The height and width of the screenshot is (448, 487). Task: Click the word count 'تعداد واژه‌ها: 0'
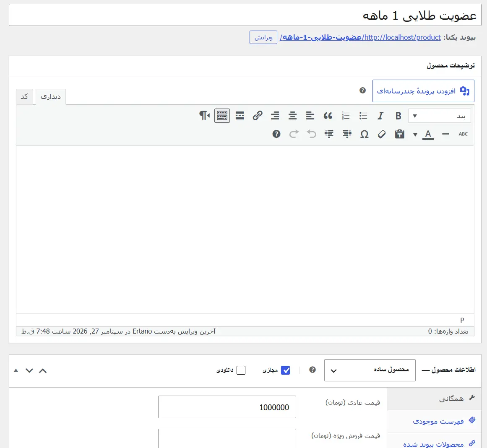[x=448, y=331]
